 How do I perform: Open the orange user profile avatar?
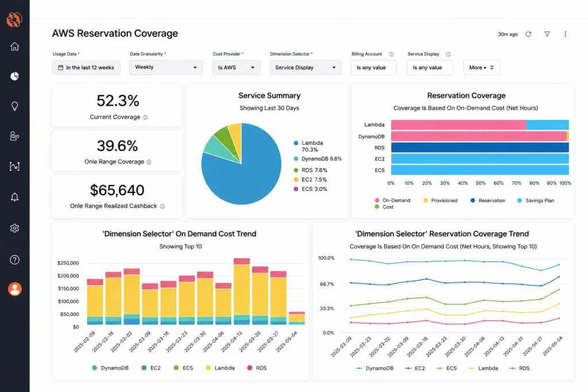(x=14, y=289)
